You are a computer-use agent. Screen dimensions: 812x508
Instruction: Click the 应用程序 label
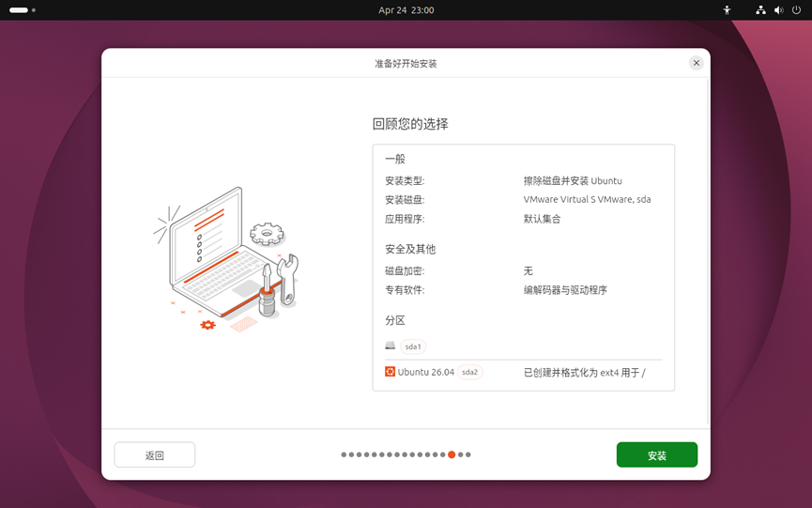405,219
